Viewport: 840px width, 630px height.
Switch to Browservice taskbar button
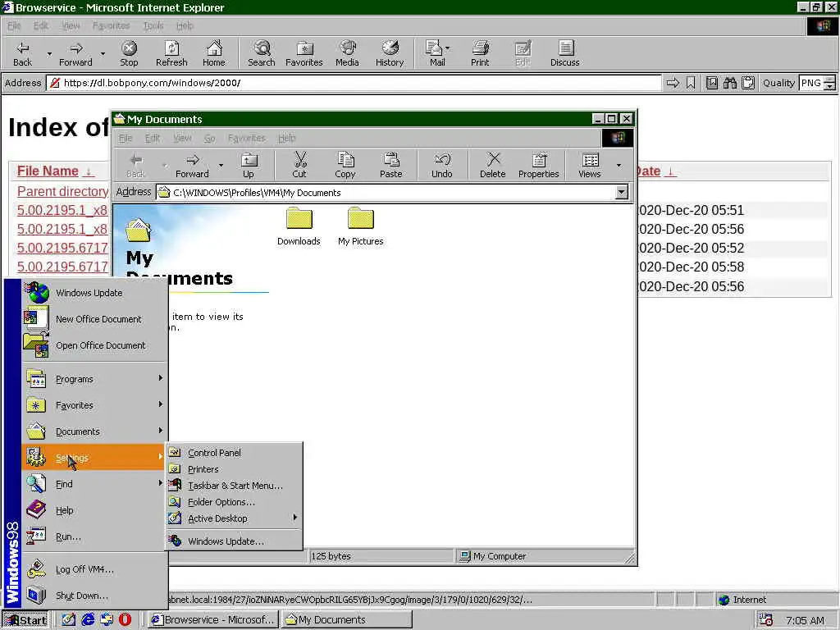click(212, 620)
